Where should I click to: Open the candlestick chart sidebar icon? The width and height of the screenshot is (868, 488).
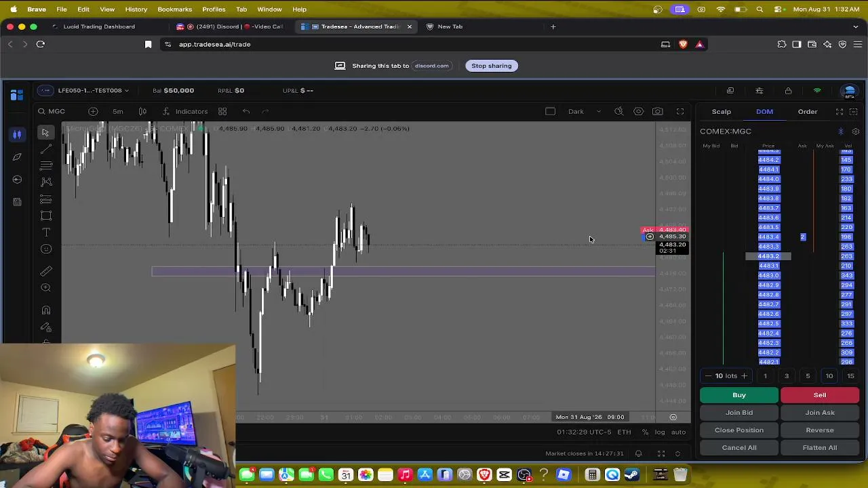tap(17, 134)
